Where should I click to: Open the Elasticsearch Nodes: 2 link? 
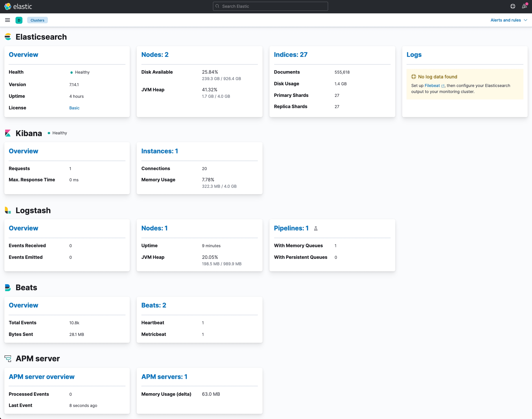click(x=155, y=54)
